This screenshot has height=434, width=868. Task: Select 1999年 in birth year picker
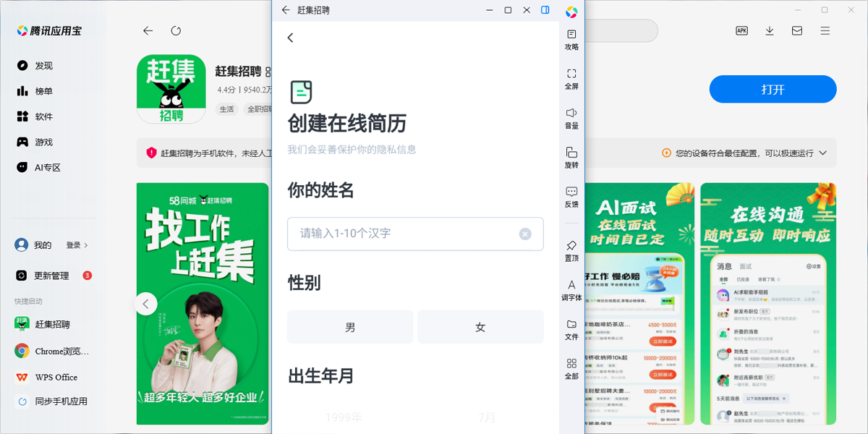(x=344, y=417)
